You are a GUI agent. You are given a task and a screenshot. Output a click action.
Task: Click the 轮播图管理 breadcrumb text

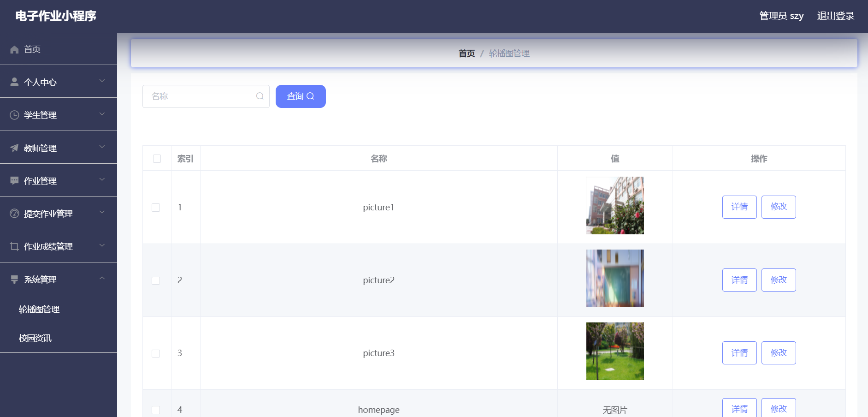coord(509,54)
